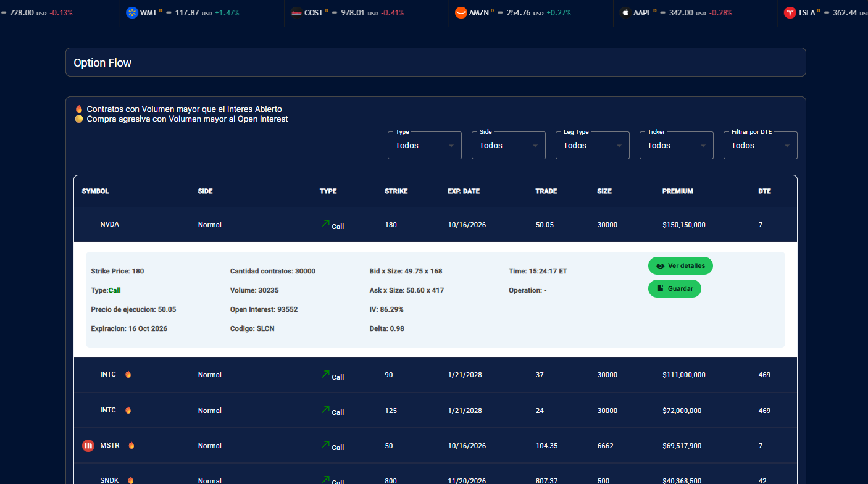The width and height of the screenshot is (868, 484).
Task: Click Open Interest: 93552 text
Action: pyautogui.click(x=264, y=309)
